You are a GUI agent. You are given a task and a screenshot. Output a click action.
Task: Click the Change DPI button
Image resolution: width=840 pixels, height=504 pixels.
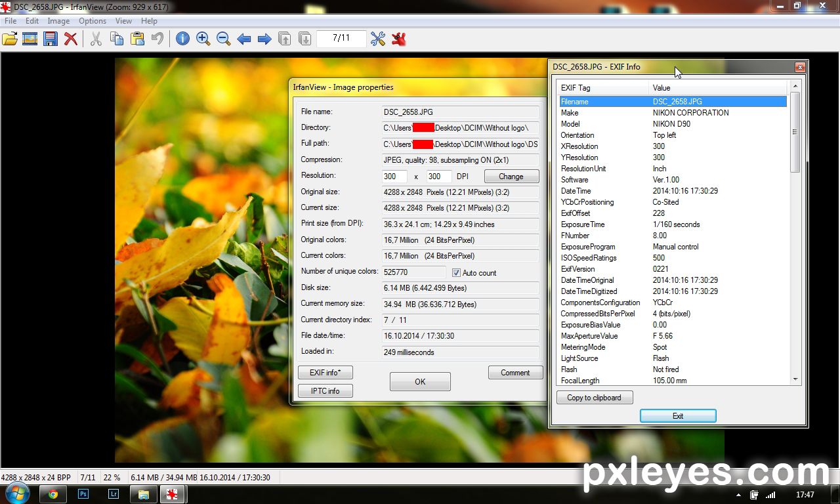pyautogui.click(x=511, y=177)
